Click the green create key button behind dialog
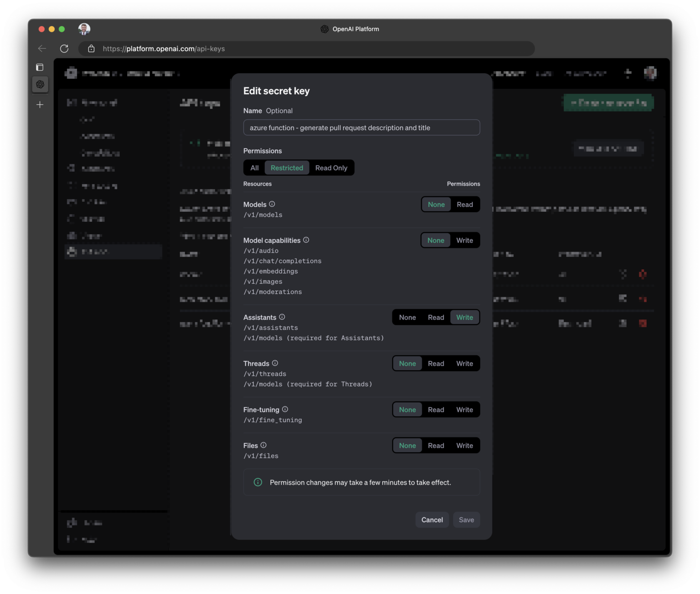This screenshot has height=594, width=700. pos(608,103)
